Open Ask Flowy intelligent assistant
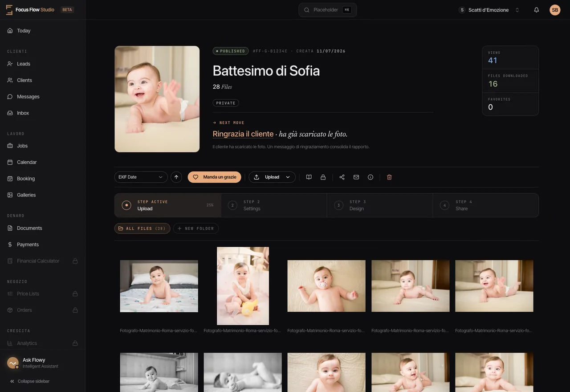570x392 pixels. [43, 363]
